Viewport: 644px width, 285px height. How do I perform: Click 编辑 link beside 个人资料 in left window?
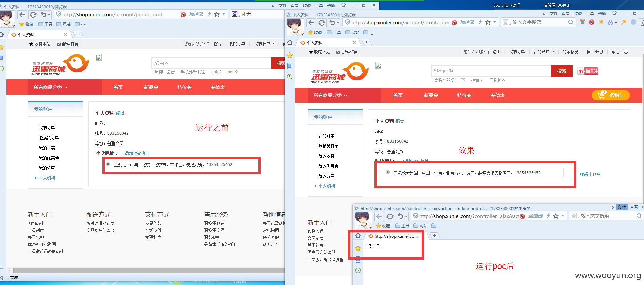[x=120, y=113]
